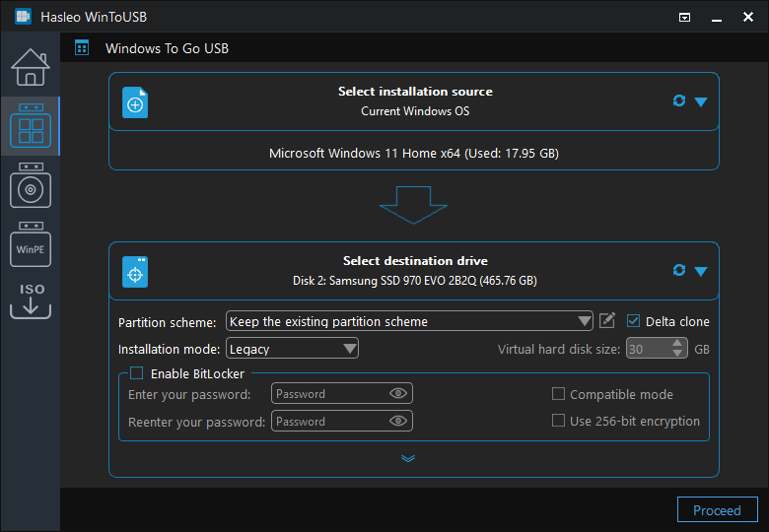Increase the virtual hard disk size
This screenshot has width=769, height=532.
coord(677,344)
